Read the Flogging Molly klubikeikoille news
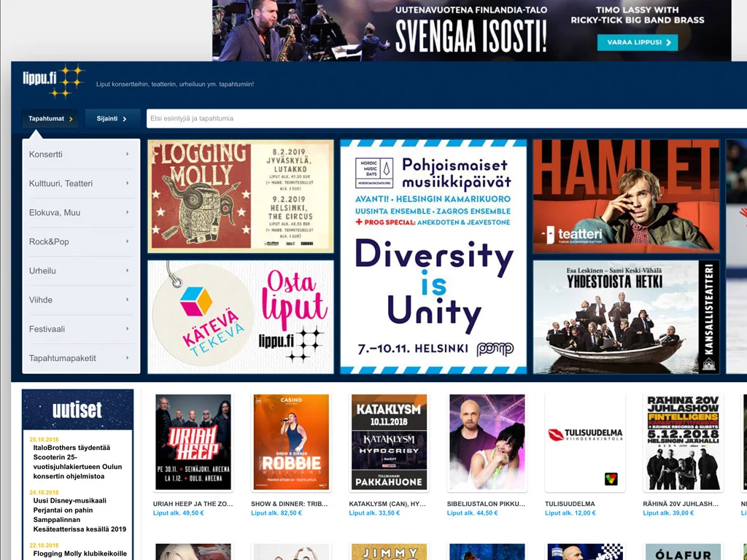The image size is (747, 560). point(80,554)
